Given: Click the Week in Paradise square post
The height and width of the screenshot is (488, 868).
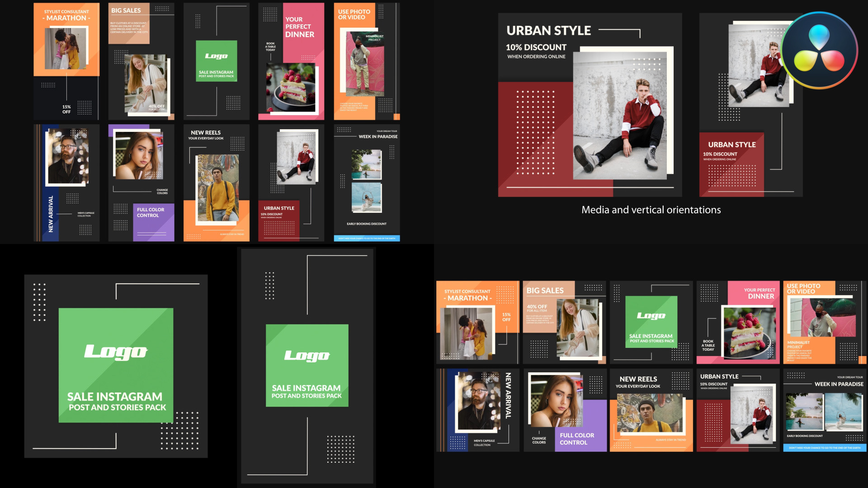Looking at the screenshot, I should (825, 410).
